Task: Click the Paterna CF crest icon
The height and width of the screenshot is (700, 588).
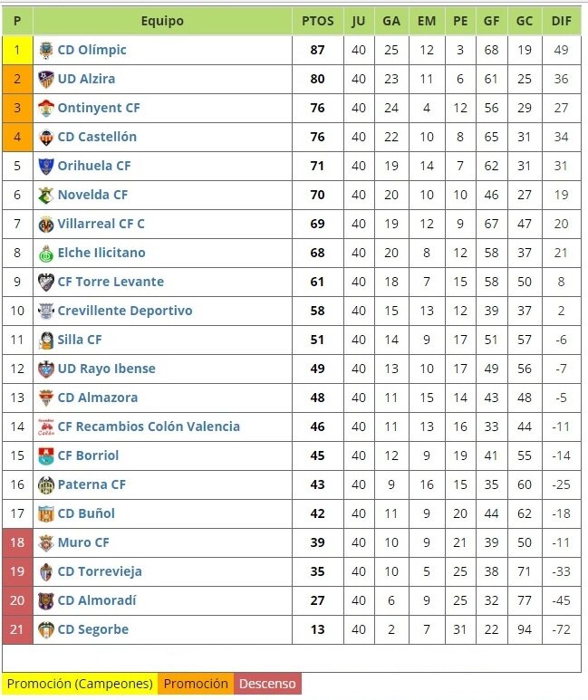Action: click(x=46, y=484)
